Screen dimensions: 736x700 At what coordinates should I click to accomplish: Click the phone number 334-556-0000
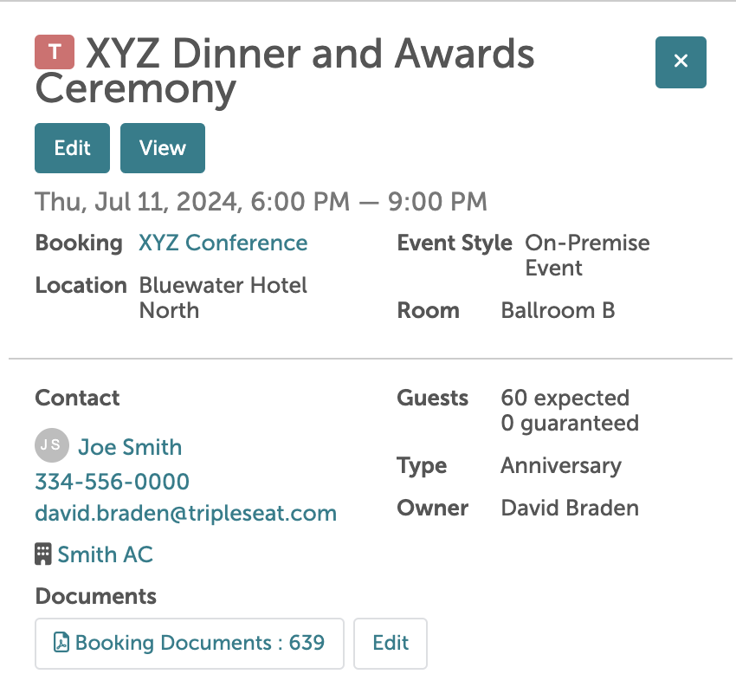pos(112,482)
